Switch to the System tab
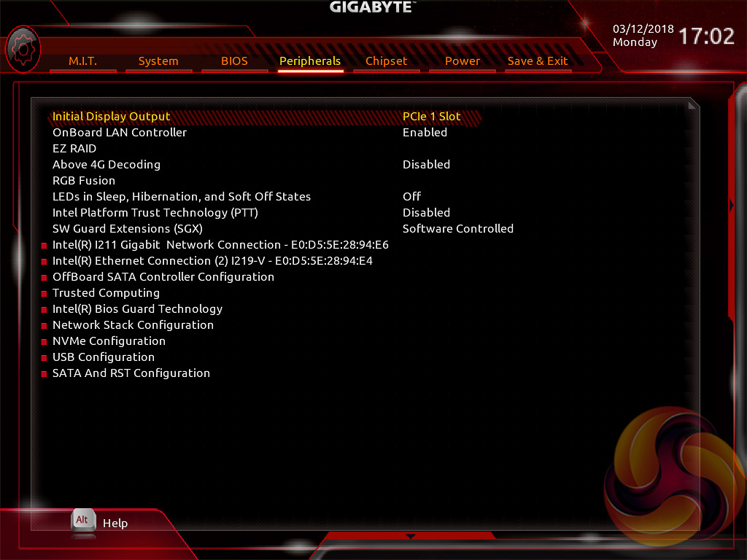 click(158, 61)
